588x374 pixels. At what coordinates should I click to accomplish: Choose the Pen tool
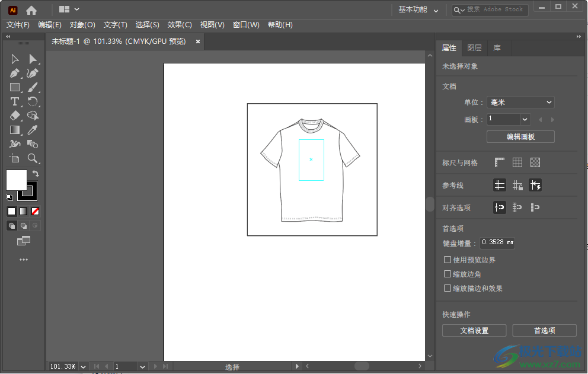pyautogui.click(x=15, y=73)
